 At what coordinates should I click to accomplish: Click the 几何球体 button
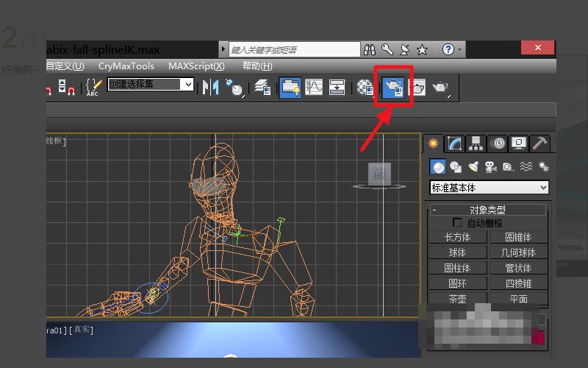pyautogui.click(x=518, y=252)
